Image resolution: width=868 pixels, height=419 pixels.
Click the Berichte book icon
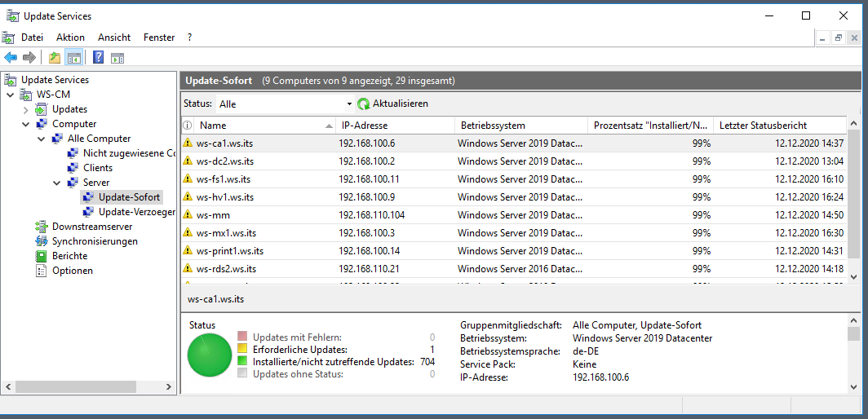pyautogui.click(x=42, y=256)
